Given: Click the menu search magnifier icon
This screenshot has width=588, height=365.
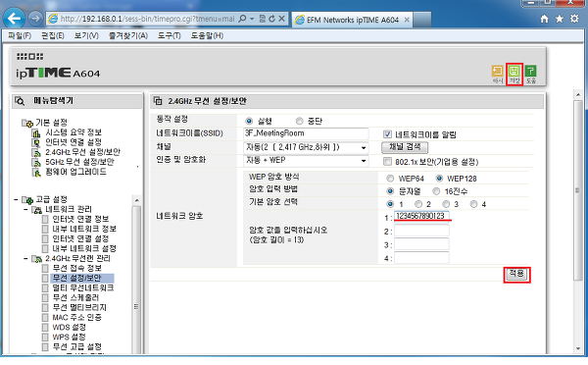Looking at the screenshot, I should 20,101.
